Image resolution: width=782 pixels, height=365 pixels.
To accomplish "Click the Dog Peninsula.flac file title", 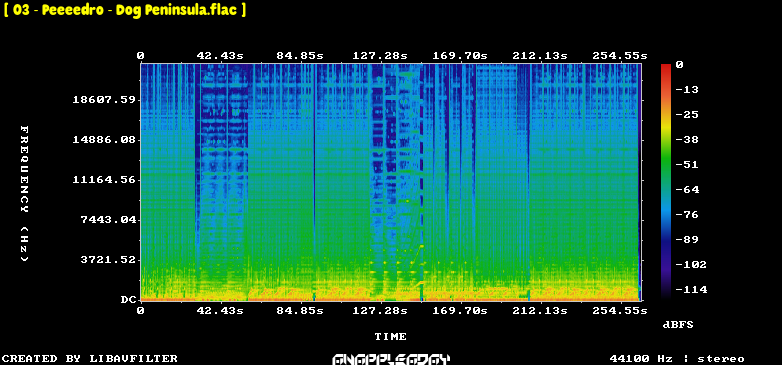I will tap(125, 10).
